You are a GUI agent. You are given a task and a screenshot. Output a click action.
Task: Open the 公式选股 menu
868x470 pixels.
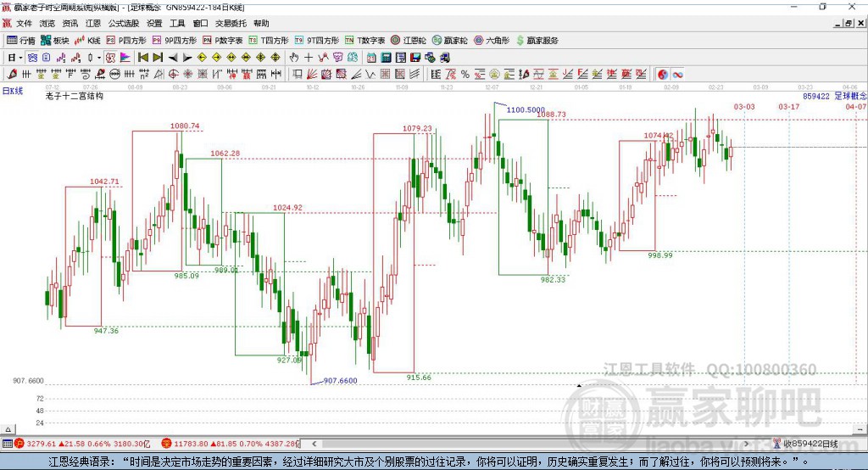(x=124, y=23)
